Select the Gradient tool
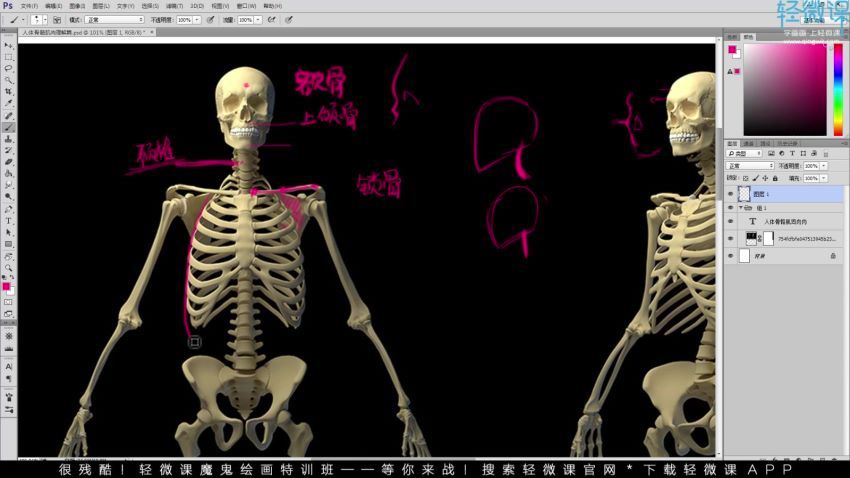Viewport: 850px width, 478px height. pos(8,173)
